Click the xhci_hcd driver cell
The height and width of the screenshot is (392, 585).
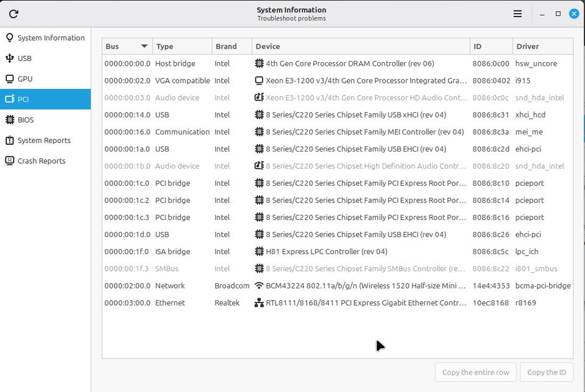(x=530, y=115)
